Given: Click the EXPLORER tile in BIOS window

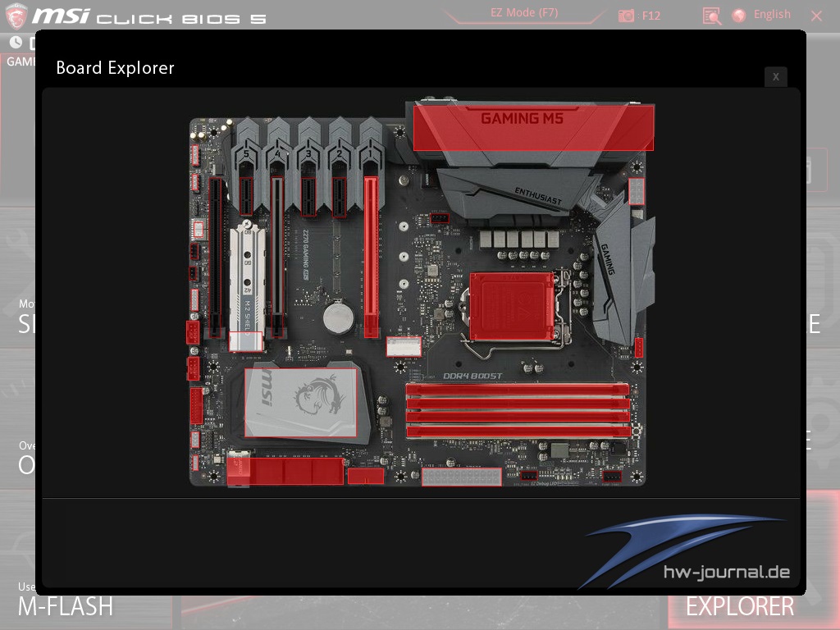Looking at the screenshot, I should (x=740, y=607).
